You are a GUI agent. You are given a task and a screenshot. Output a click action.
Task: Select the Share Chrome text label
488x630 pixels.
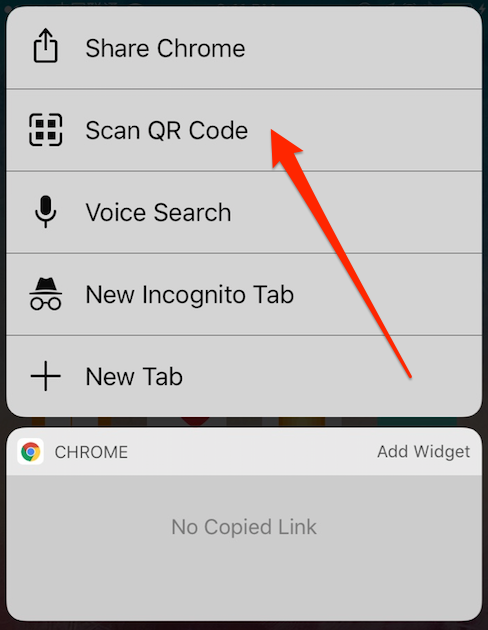(x=165, y=48)
